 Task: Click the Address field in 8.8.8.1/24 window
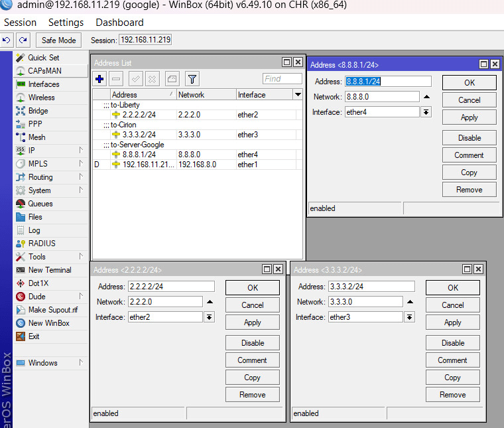coord(388,82)
